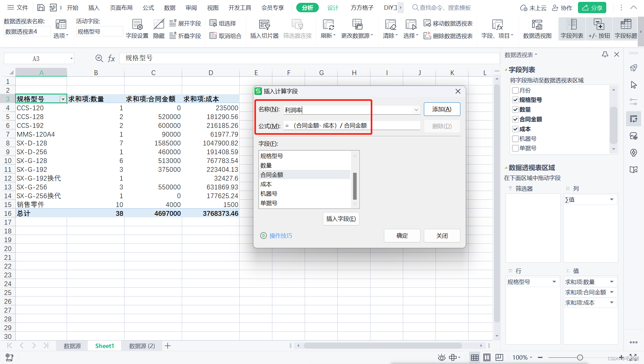Click the 隐藏 hide icon in ribbon

pyautogui.click(x=159, y=29)
